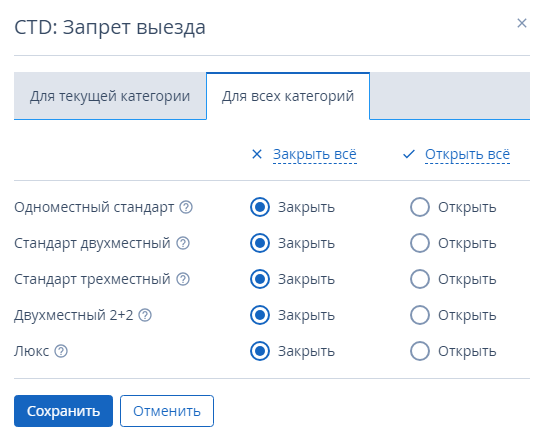Select Закрыть for Люкс
The height and width of the screenshot is (439, 545).
pyautogui.click(x=260, y=351)
